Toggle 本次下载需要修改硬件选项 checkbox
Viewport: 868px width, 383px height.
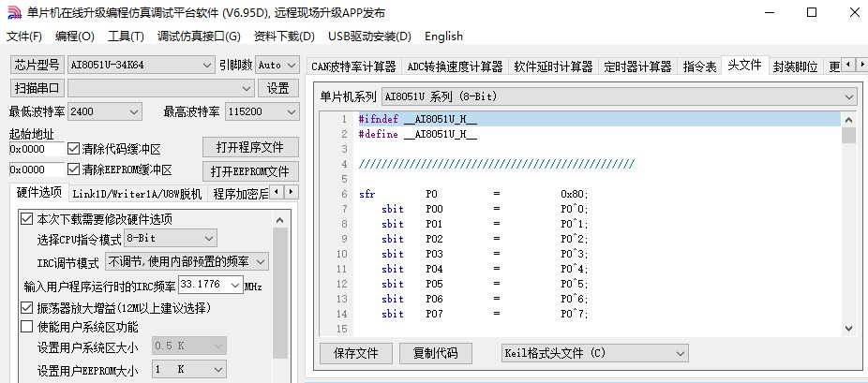[26, 219]
